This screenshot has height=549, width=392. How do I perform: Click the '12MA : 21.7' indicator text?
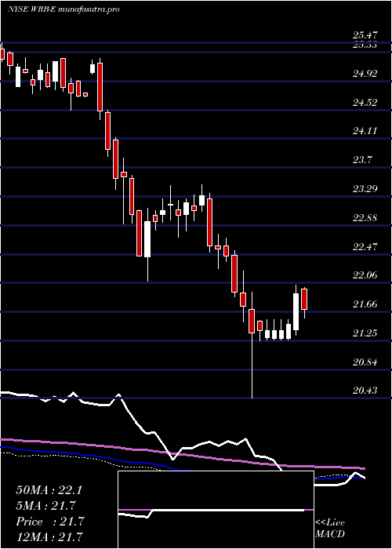click(49, 536)
